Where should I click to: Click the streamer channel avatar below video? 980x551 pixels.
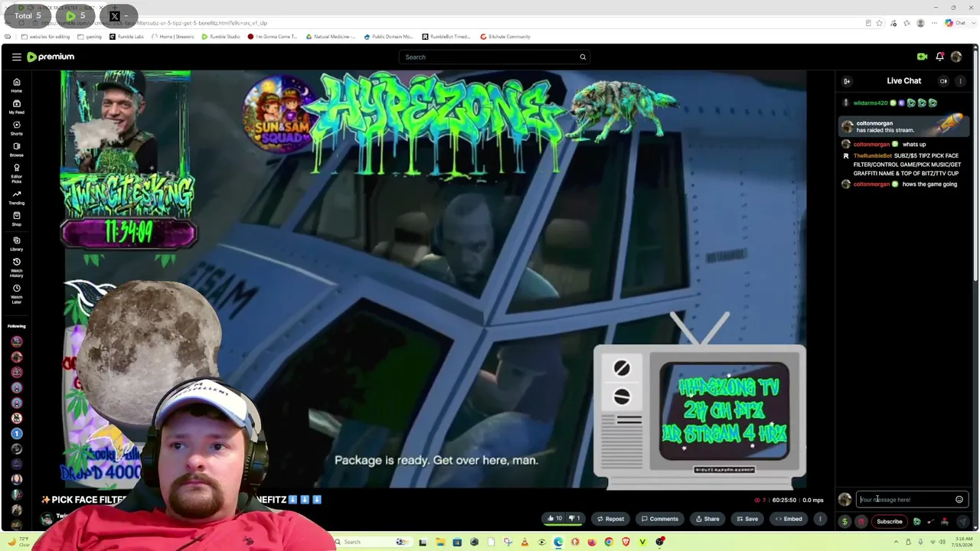tap(47, 519)
